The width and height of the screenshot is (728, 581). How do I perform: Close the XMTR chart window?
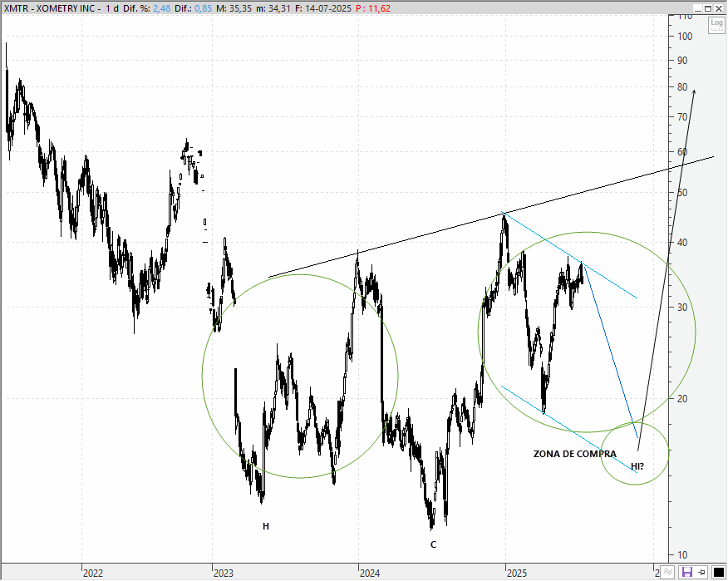point(718,8)
